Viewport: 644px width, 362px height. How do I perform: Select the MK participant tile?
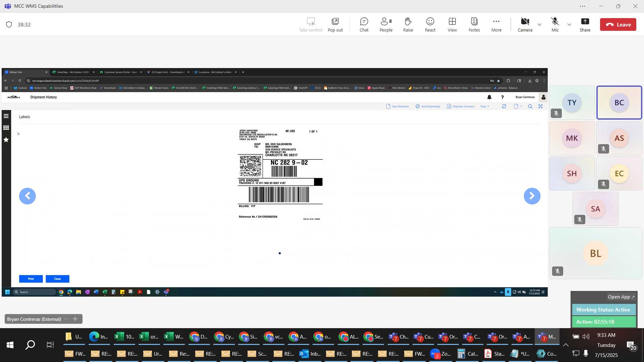[572, 138]
